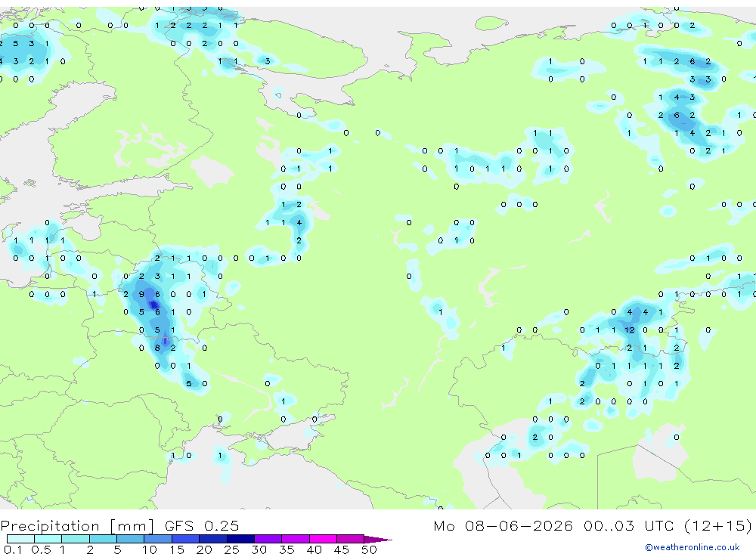The image size is (756, 554).
Task: Click the 40–45 mm magenta swatch
Action: [x=323, y=539]
